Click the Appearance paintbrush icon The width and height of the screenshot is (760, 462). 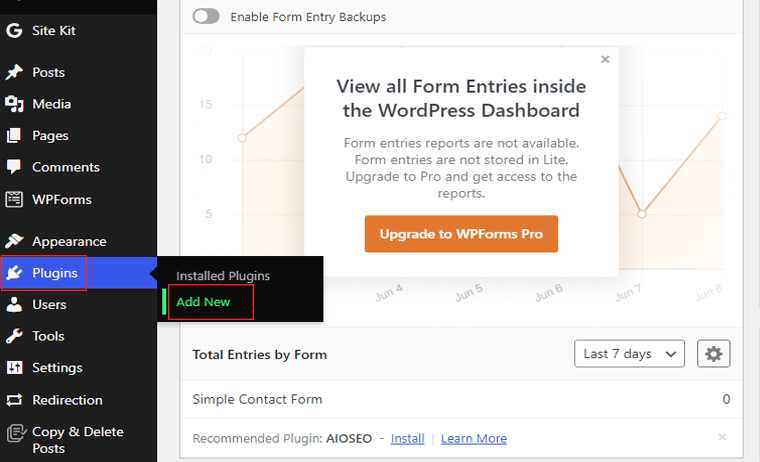pyautogui.click(x=14, y=241)
